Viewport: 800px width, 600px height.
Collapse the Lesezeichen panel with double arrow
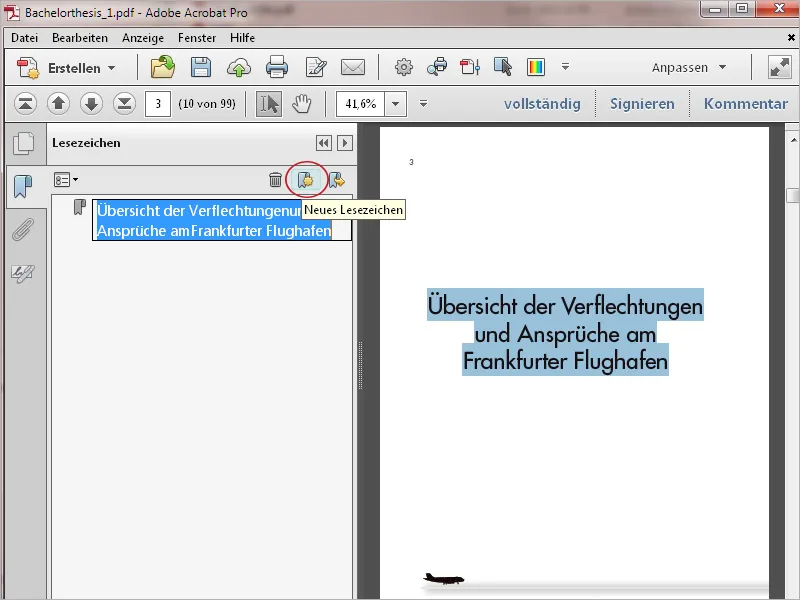(x=323, y=143)
